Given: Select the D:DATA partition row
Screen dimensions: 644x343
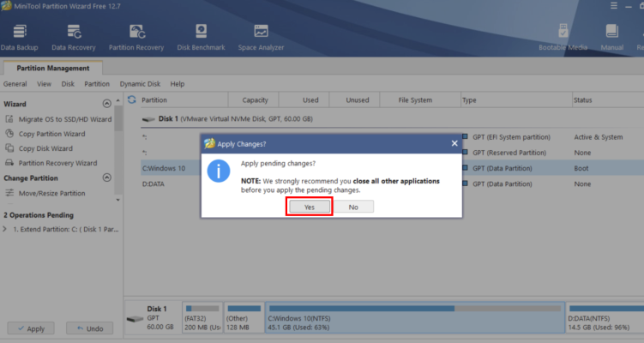Looking at the screenshot, I should point(392,184).
